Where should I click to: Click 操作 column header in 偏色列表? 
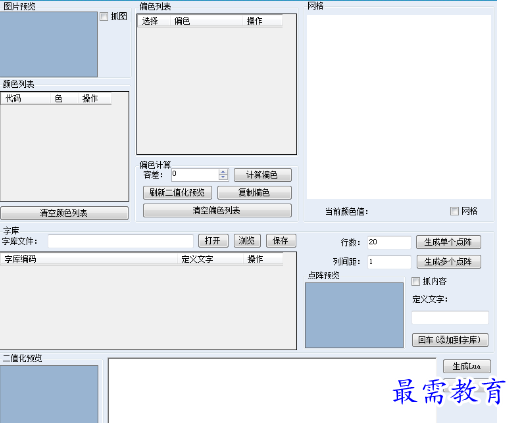(x=262, y=21)
